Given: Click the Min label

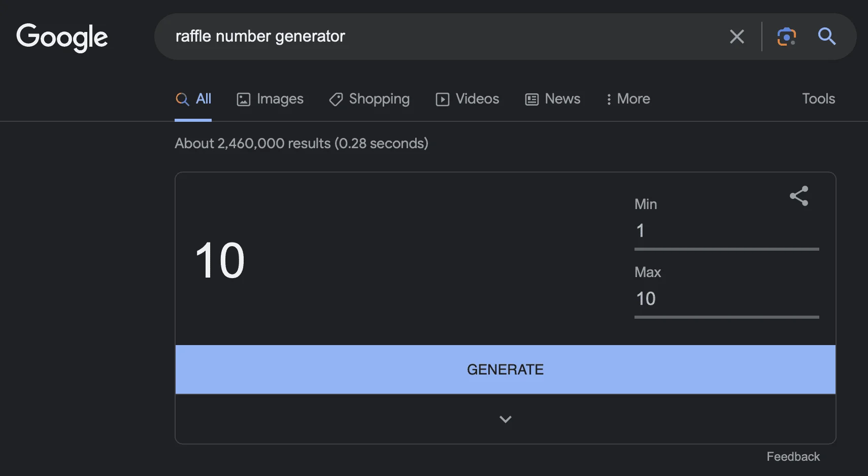Looking at the screenshot, I should coord(646,204).
